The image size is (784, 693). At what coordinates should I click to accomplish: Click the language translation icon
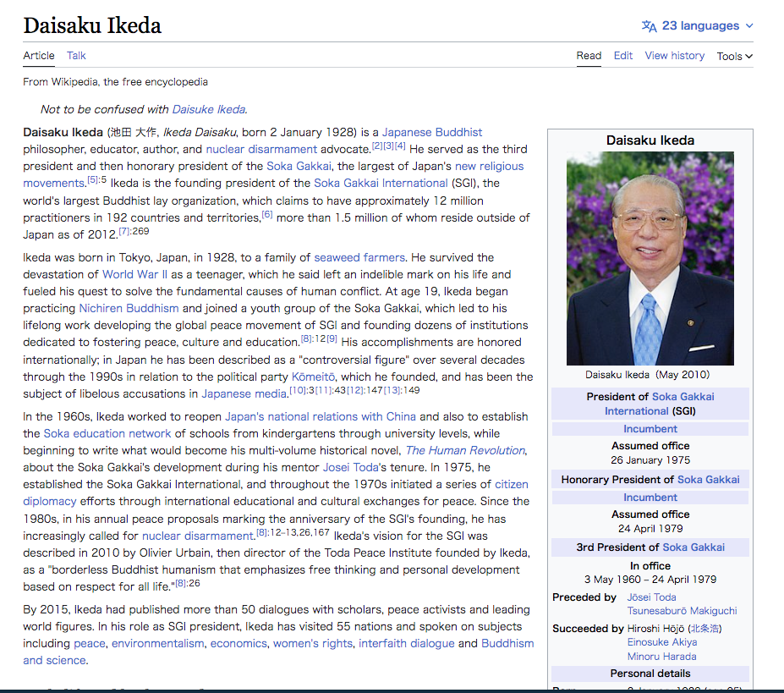(649, 26)
